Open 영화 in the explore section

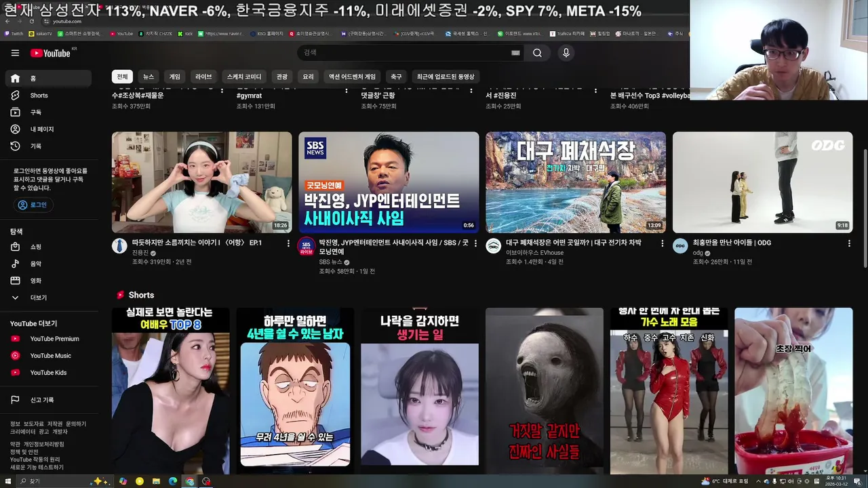(47, 281)
